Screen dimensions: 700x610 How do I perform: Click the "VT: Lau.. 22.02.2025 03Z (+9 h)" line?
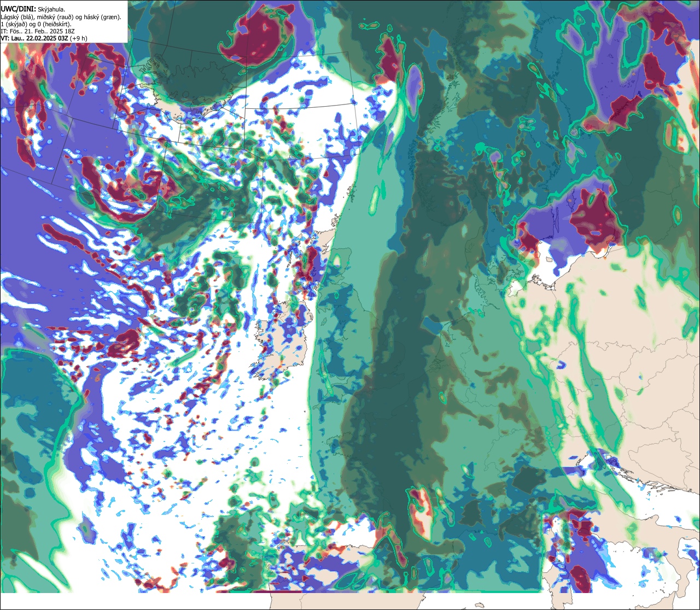coord(44,38)
